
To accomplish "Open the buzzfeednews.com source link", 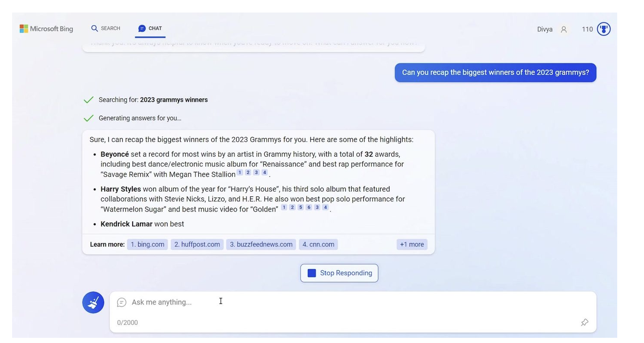I will tap(261, 245).
